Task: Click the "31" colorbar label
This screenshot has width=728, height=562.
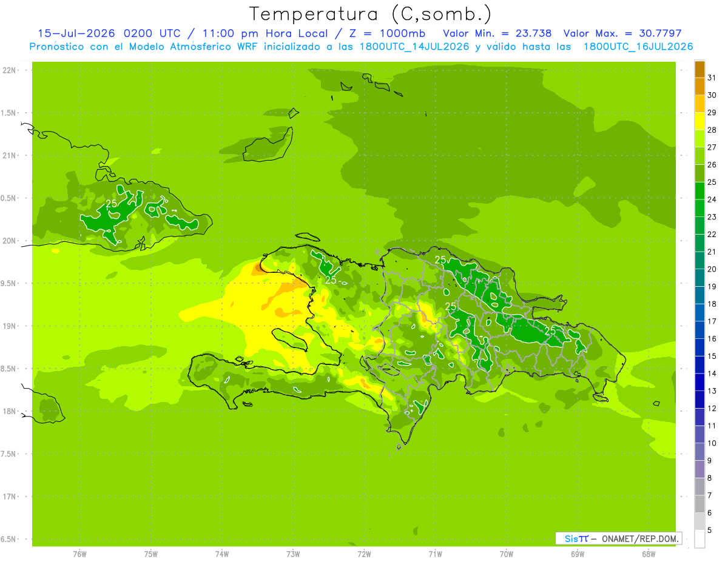Action: click(x=712, y=78)
